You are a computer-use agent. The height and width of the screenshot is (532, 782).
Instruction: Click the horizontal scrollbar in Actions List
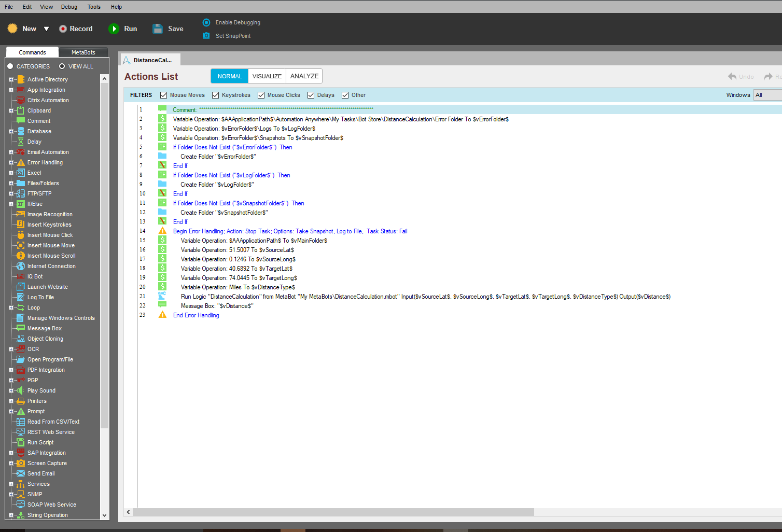tap(333, 512)
